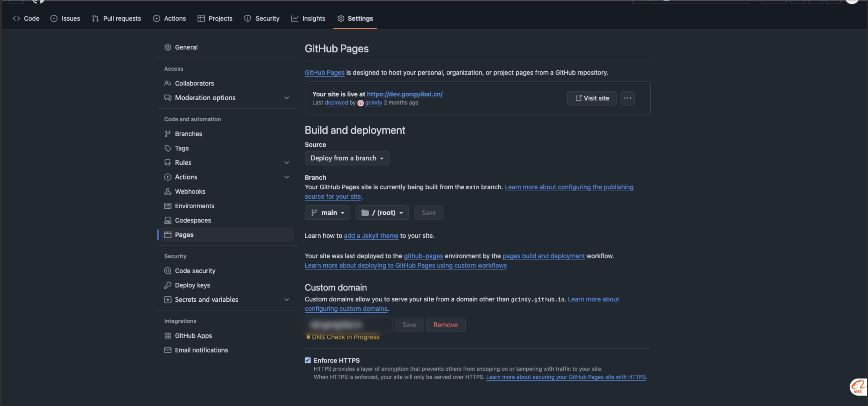
Task: View the Insights tab
Action: pos(308,18)
